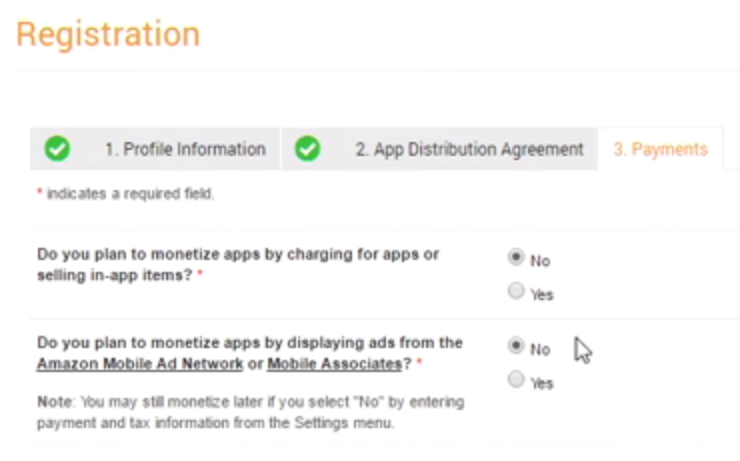740x461 pixels.
Task: Select the Yes radio for charging for apps
Action: coord(516,291)
